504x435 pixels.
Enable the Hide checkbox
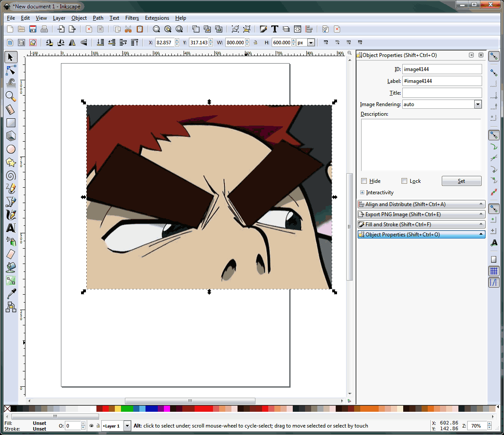364,181
